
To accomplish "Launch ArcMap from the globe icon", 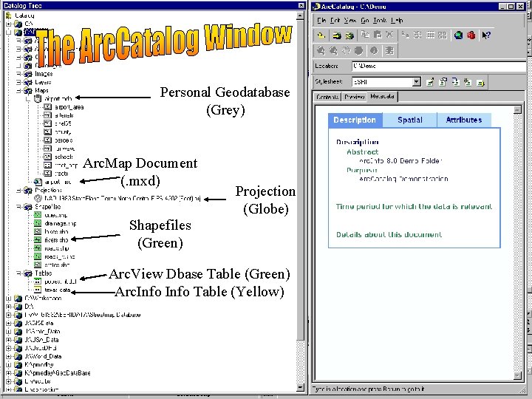I will point(458,35).
